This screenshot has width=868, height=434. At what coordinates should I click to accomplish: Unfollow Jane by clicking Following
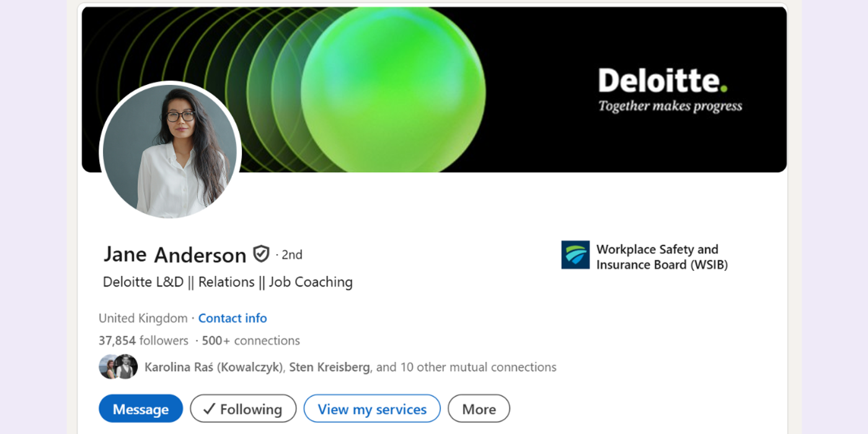pyautogui.click(x=243, y=409)
